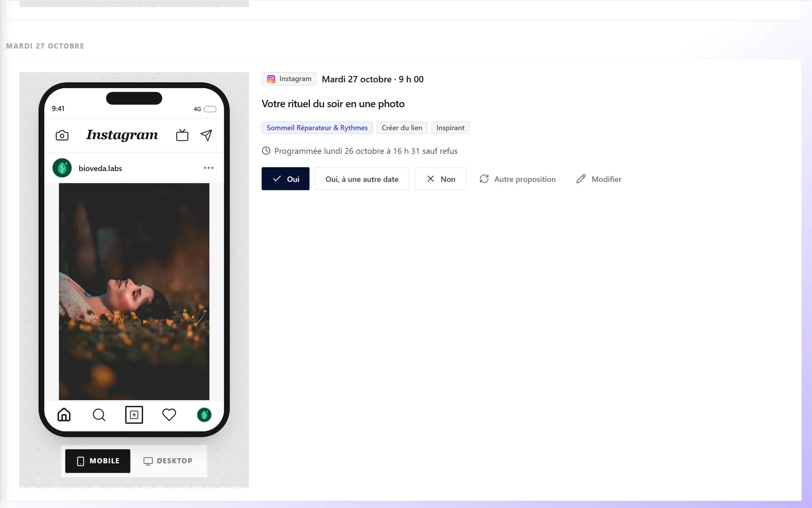The width and height of the screenshot is (812, 508).
Task: Switch preview to Mobile view
Action: pyautogui.click(x=98, y=461)
